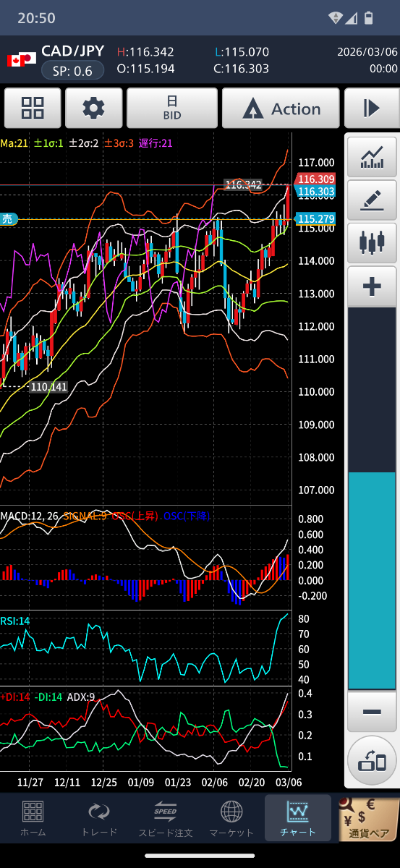Expand the side panel play arrow
Viewport: 400px width, 868px height.
pos(372,109)
